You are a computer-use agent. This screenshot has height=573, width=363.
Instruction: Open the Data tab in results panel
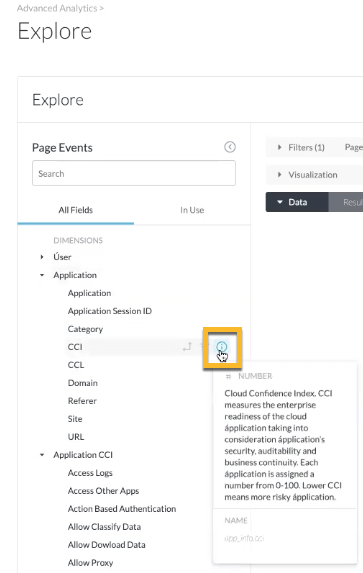click(297, 202)
